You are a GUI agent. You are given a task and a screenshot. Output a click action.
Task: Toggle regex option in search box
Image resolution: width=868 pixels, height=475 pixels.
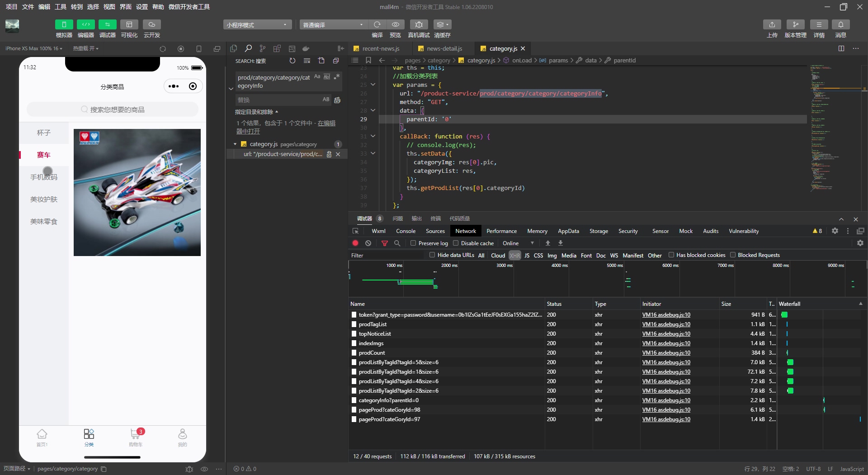click(x=337, y=77)
